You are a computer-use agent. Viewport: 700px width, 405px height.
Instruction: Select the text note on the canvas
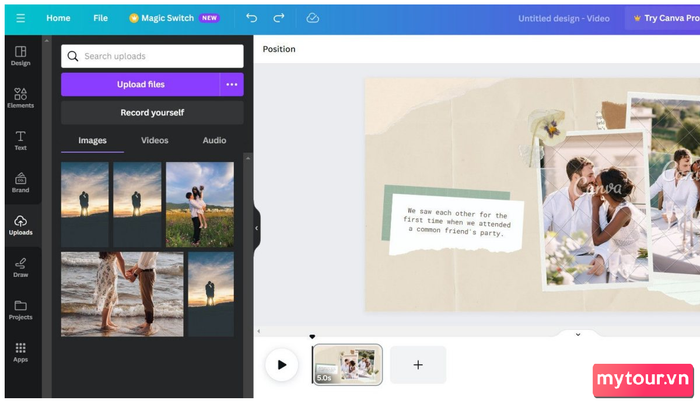pyautogui.click(x=455, y=223)
